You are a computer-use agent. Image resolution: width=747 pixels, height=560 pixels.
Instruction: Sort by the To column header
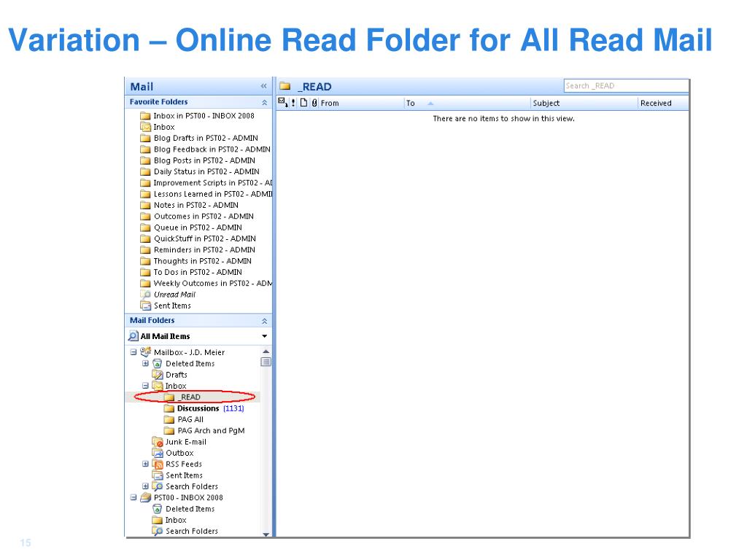410,103
